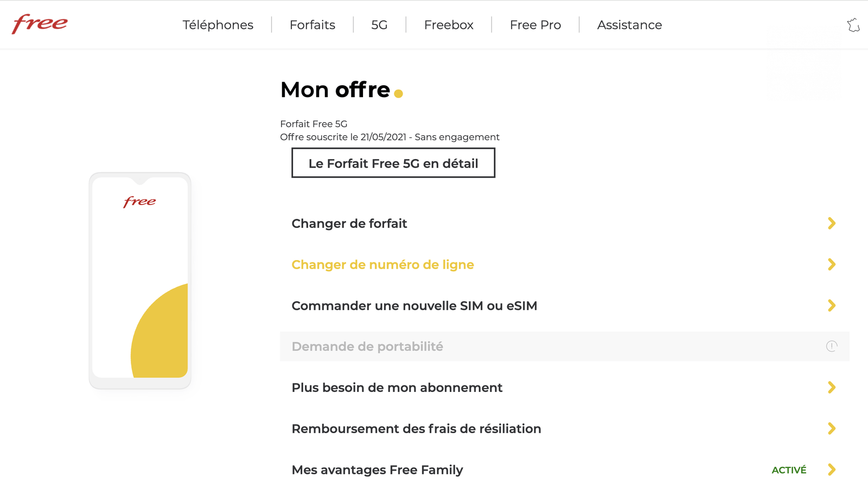Click info icon on Demande de portabilité
The image size is (868, 501).
click(x=831, y=346)
